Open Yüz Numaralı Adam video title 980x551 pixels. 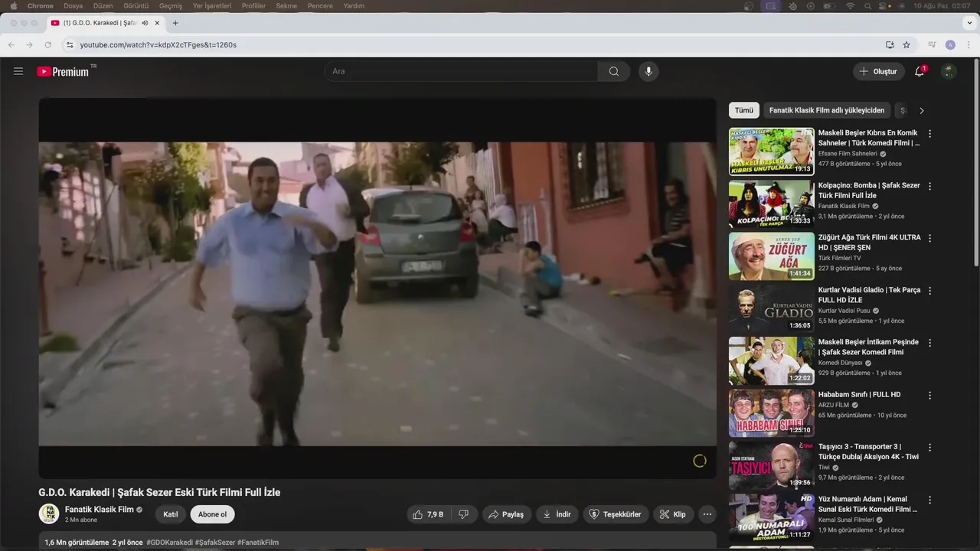tap(868, 504)
